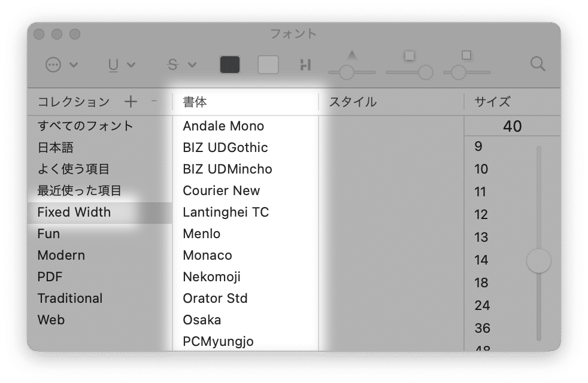Click the 書体 column header
Image resolution: width=588 pixels, height=383 pixels.
(x=245, y=102)
